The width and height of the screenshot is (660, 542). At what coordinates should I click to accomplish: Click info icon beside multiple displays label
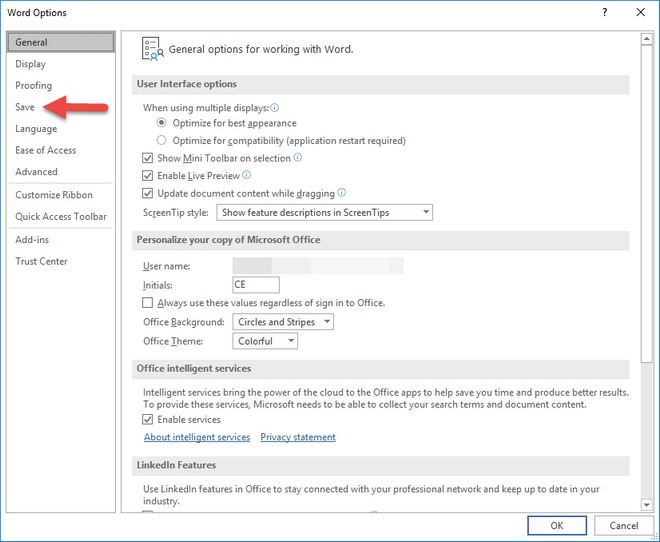tap(274, 108)
